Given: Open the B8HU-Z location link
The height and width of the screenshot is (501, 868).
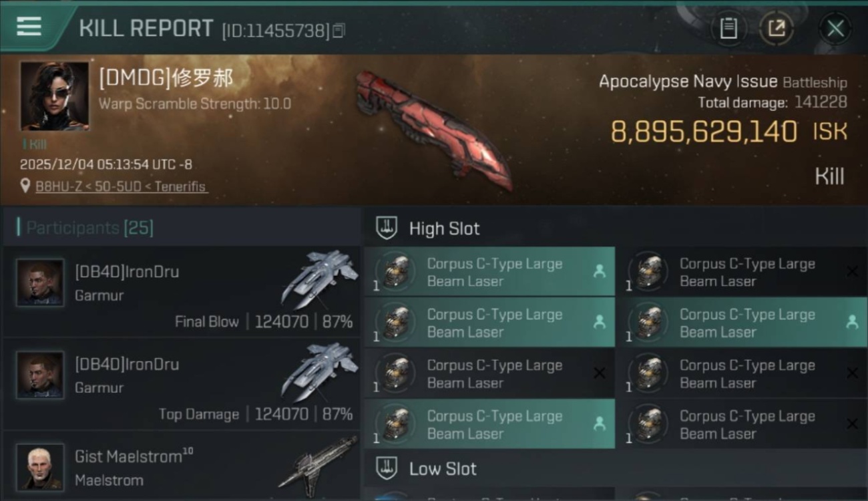Looking at the screenshot, I should tap(121, 186).
